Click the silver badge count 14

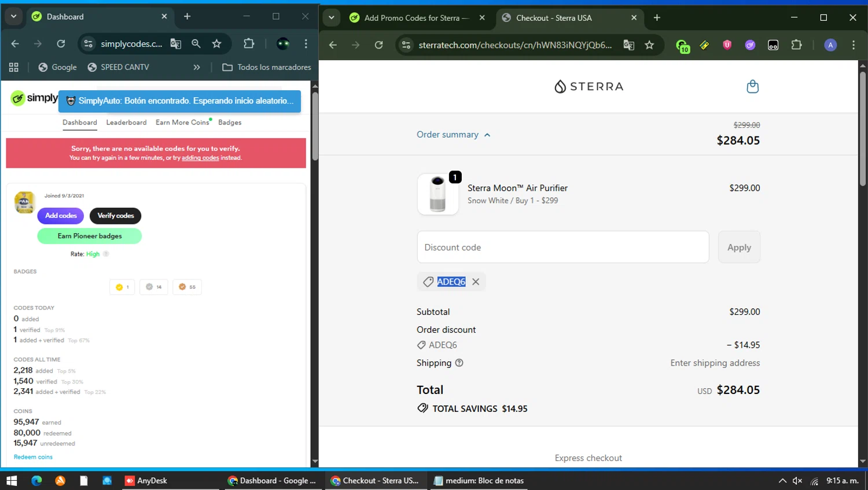pyautogui.click(x=154, y=287)
